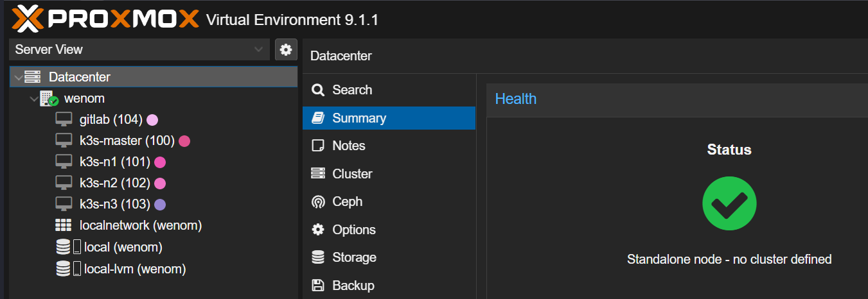Go to the Backup section

353,286
